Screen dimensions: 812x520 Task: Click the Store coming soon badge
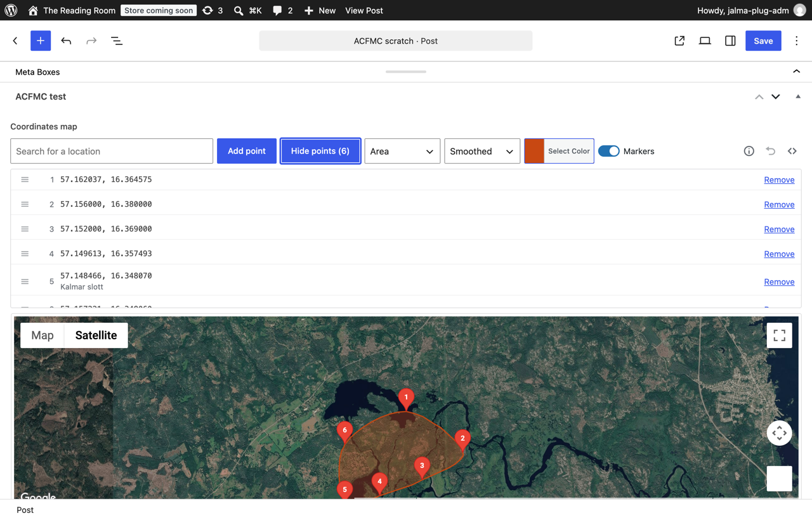point(158,10)
